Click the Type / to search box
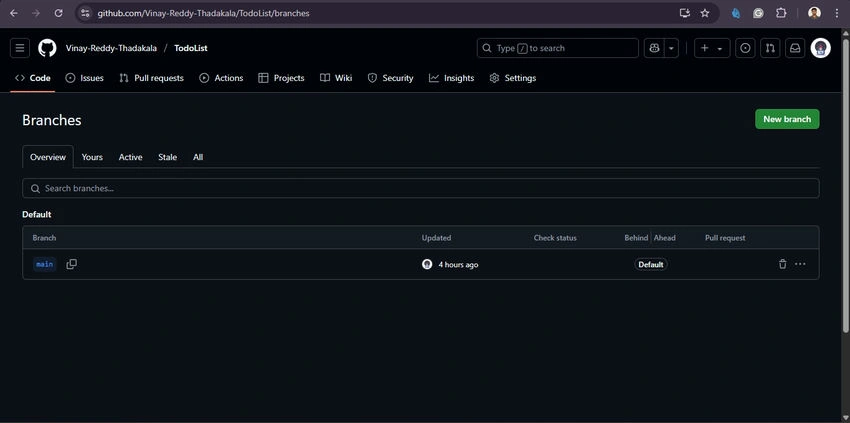This screenshot has width=850, height=423. click(558, 48)
